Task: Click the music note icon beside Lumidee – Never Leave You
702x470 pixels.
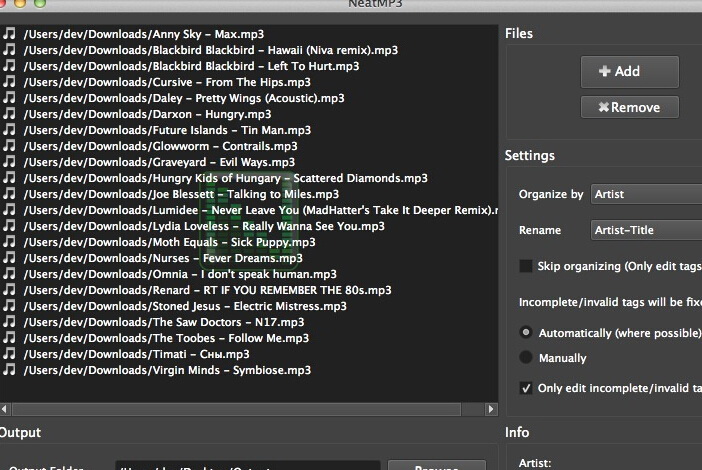Action: 9,210
